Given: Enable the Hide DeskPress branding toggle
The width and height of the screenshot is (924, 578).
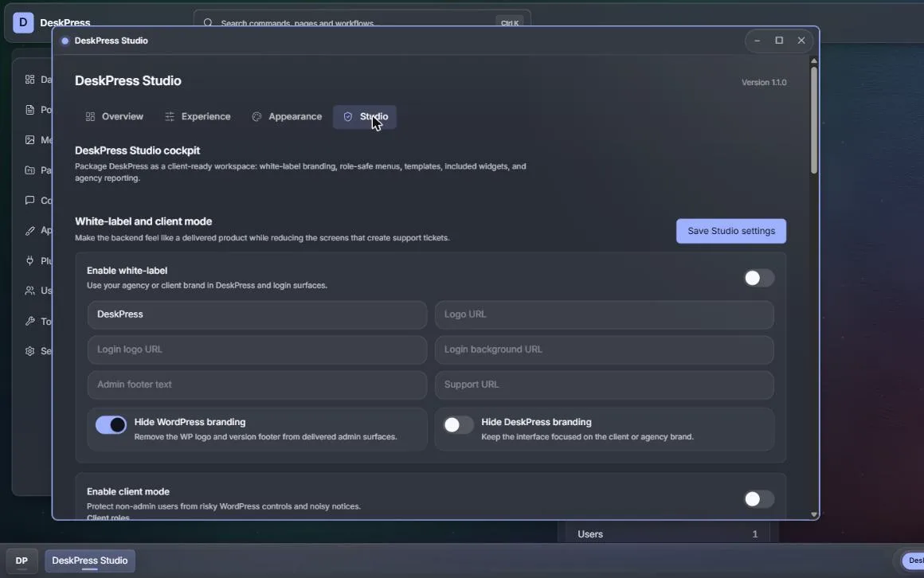Looking at the screenshot, I should (459, 425).
